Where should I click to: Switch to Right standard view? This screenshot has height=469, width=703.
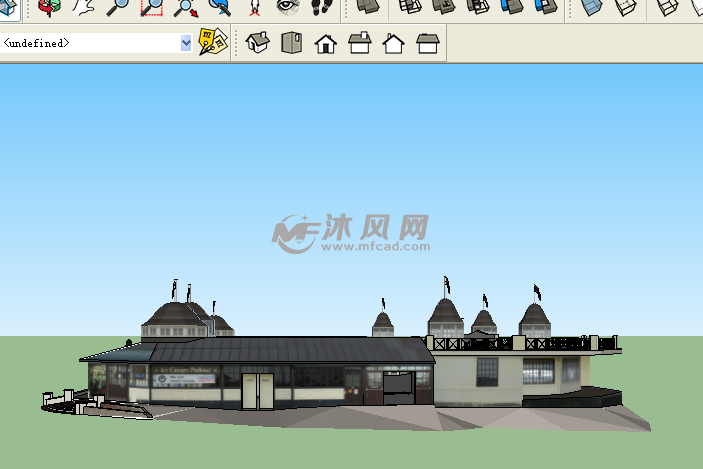pyautogui.click(x=360, y=43)
